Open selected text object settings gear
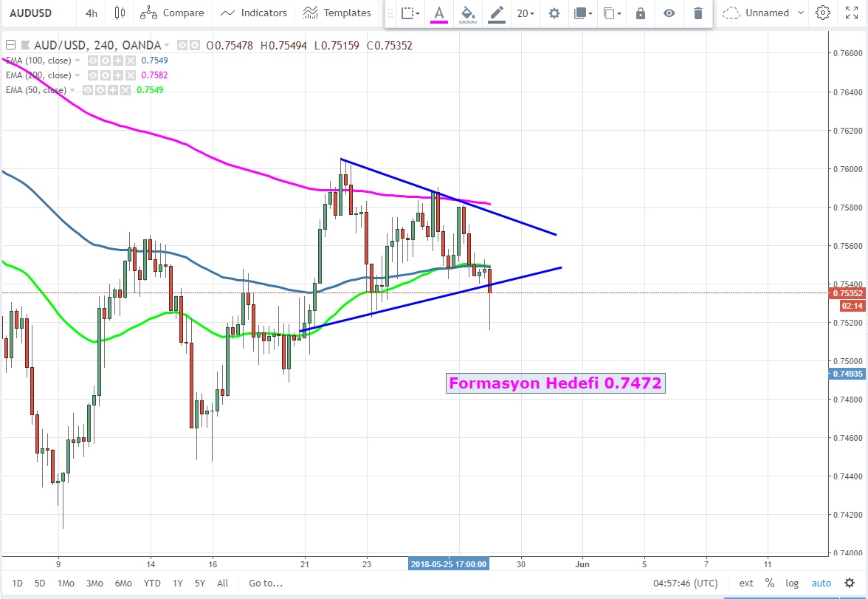Screen dimensions: 868x599 554,13
